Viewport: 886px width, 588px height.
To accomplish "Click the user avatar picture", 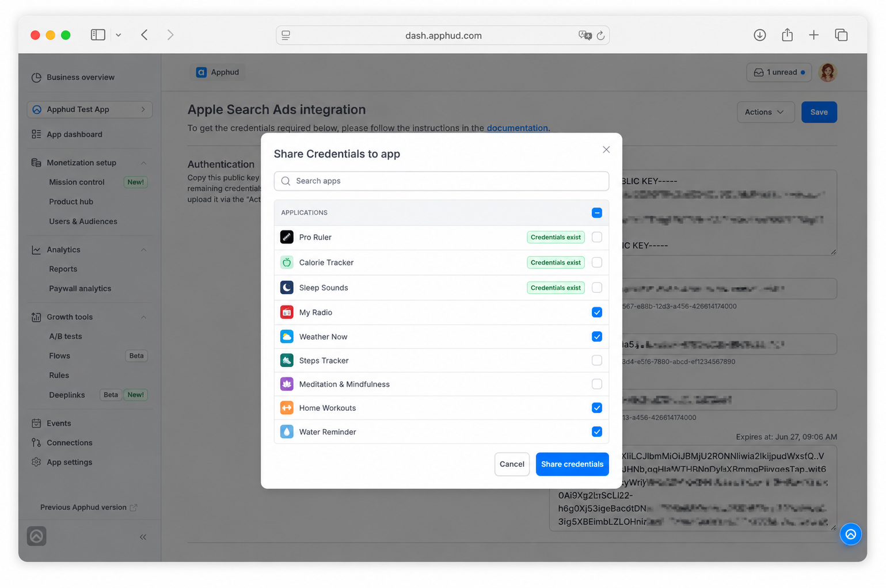I will (827, 72).
